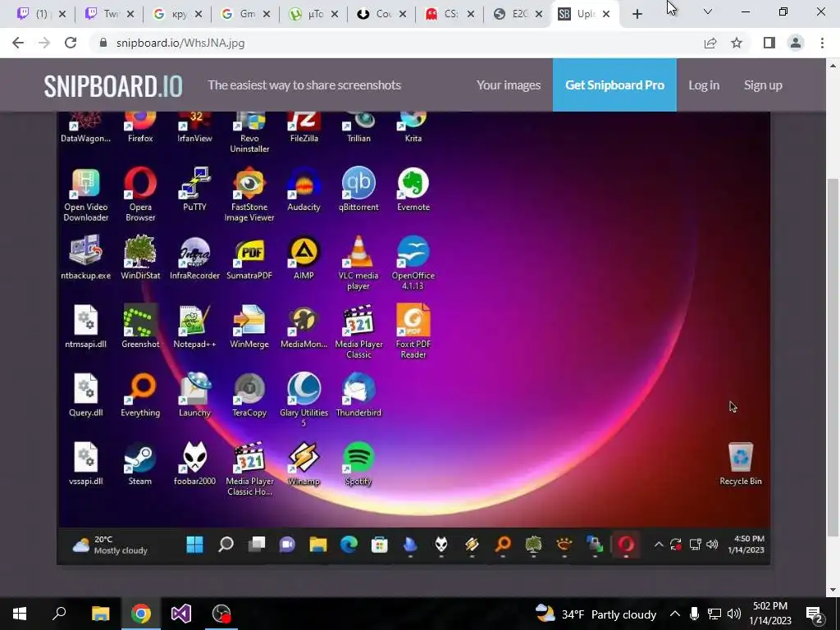Click the Recycle Bin icon in the image

[741, 463]
